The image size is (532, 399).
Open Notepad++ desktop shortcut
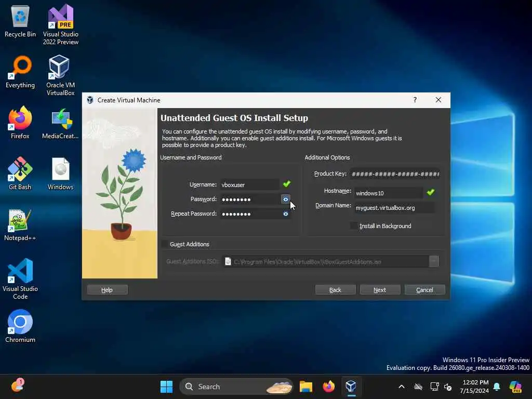tap(20, 224)
